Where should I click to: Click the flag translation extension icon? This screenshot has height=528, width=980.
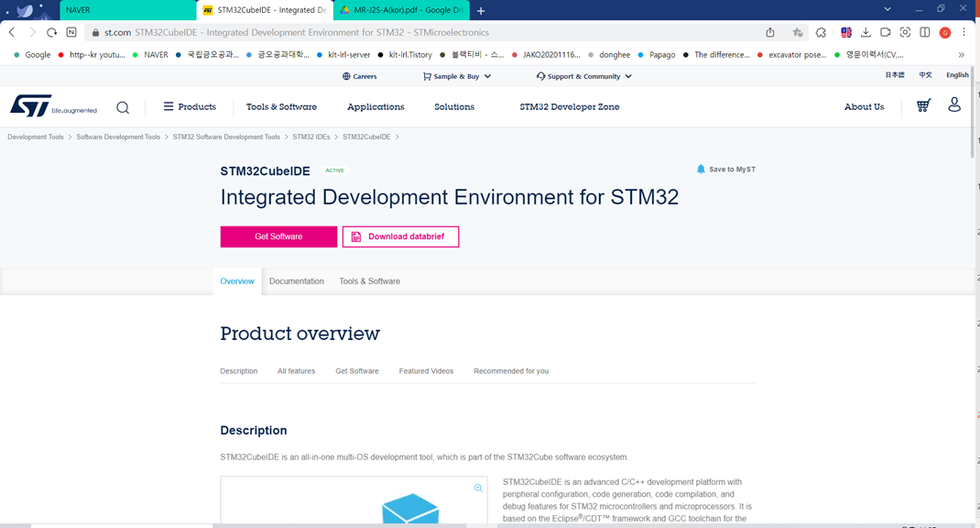(x=846, y=32)
